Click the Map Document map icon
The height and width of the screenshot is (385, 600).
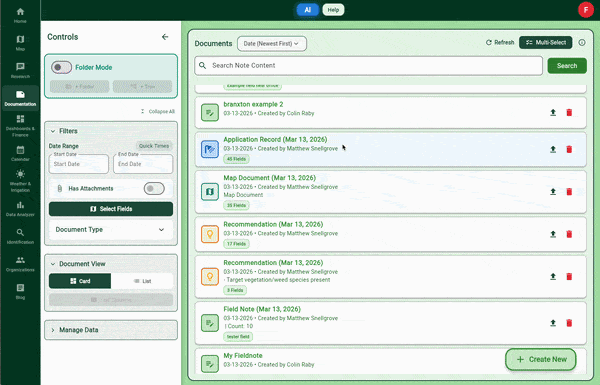210,191
